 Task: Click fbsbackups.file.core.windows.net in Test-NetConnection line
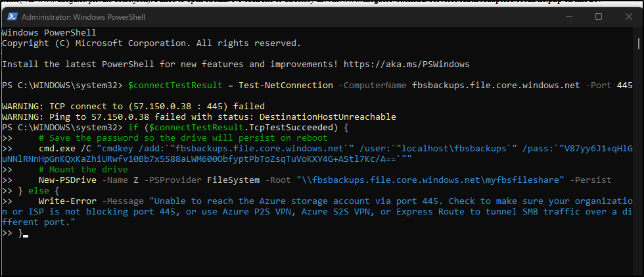(x=496, y=86)
